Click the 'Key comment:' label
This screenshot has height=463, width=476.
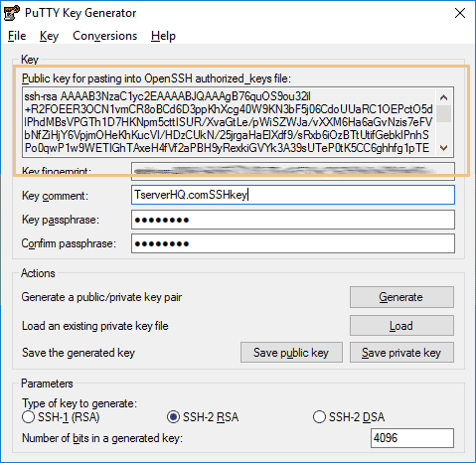[55, 196]
